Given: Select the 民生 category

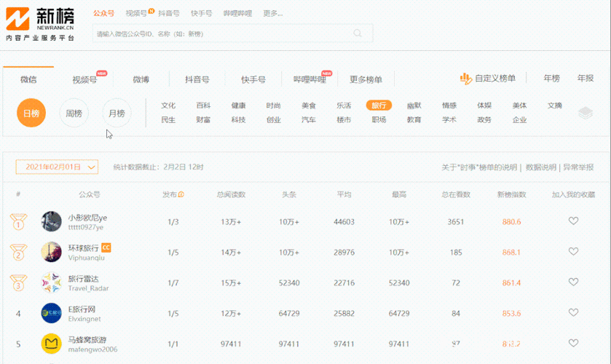Looking at the screenshot, I should (168, 119).
